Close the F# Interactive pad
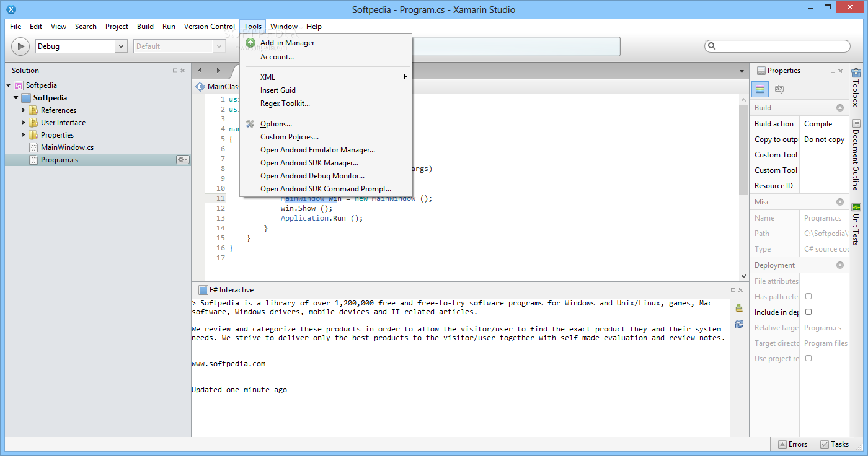Viewport: 868px width, 456px height. pos(741,290)
